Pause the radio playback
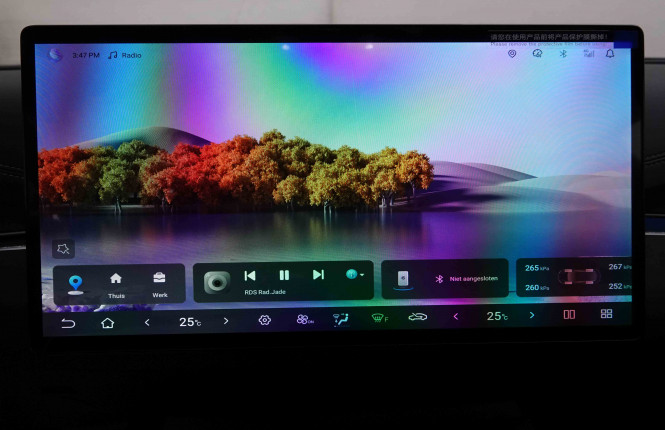 284,275
